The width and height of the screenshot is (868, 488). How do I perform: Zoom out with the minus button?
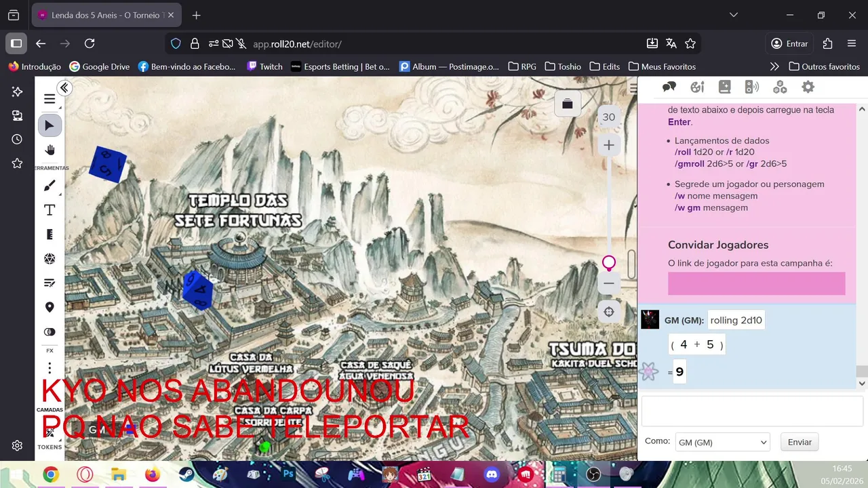click(x=609, y=283)
